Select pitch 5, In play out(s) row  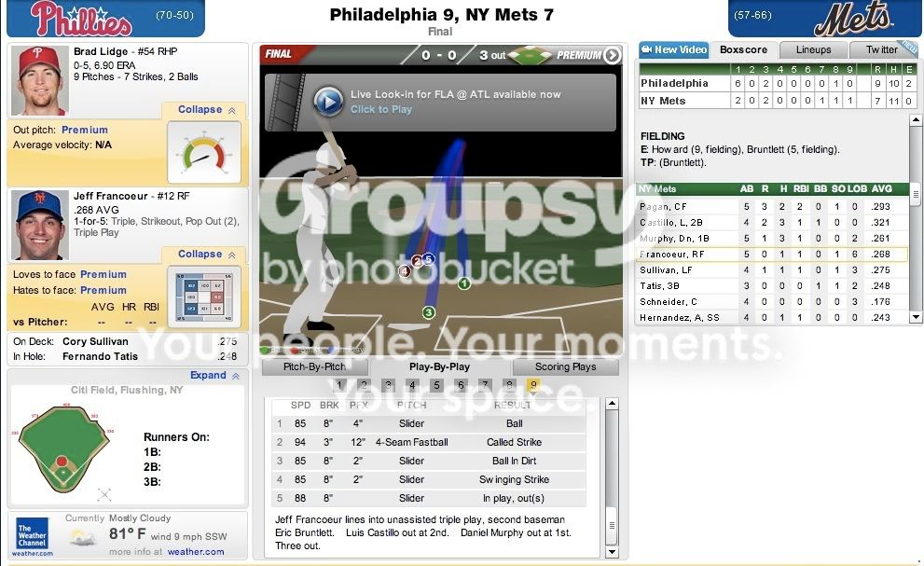pos(429,498)
